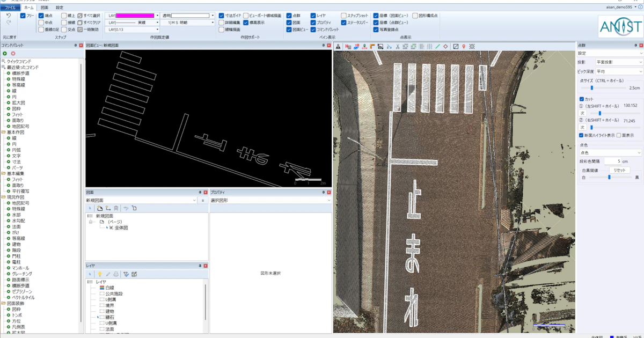Collapse the 基本作図 folder in command palette

click(3, 132)
